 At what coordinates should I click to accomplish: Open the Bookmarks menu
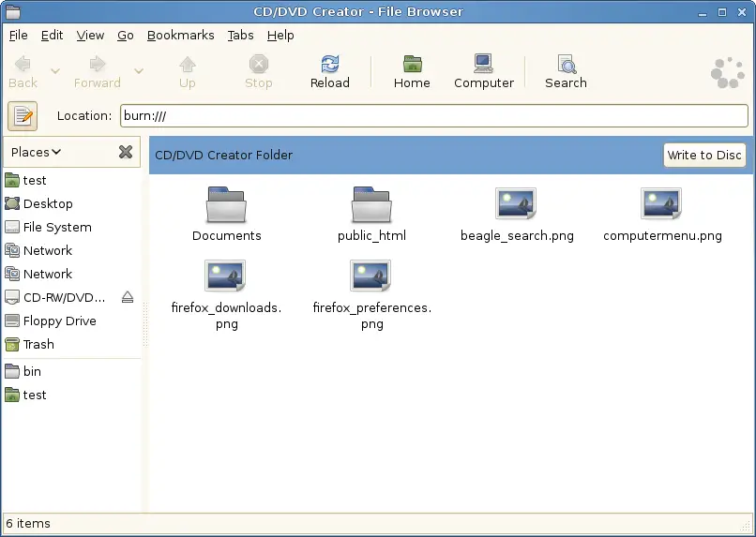181,35
